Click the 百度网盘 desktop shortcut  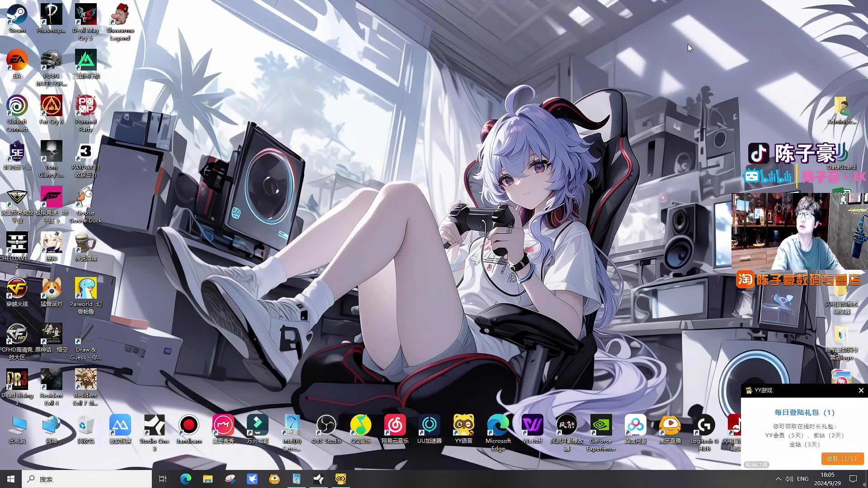635,429
